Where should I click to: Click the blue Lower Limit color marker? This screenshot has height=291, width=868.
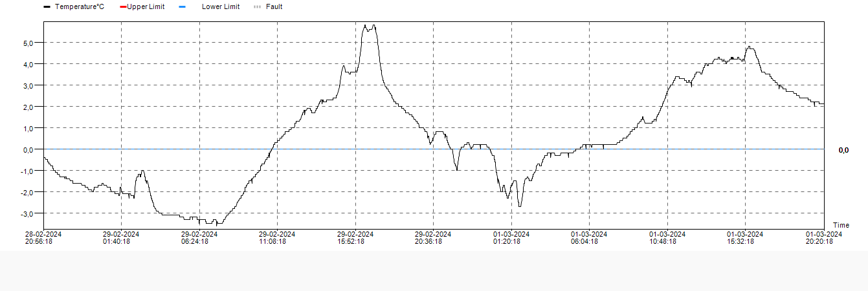point(182,7)
